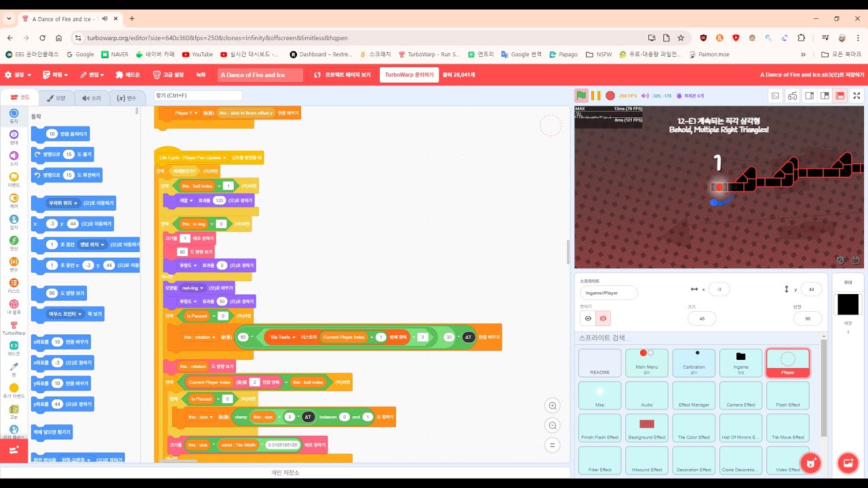This screenshot has height=488, width=868.
Task: Select the 리스트 (Lists) block category
Action: pos(14,285)
